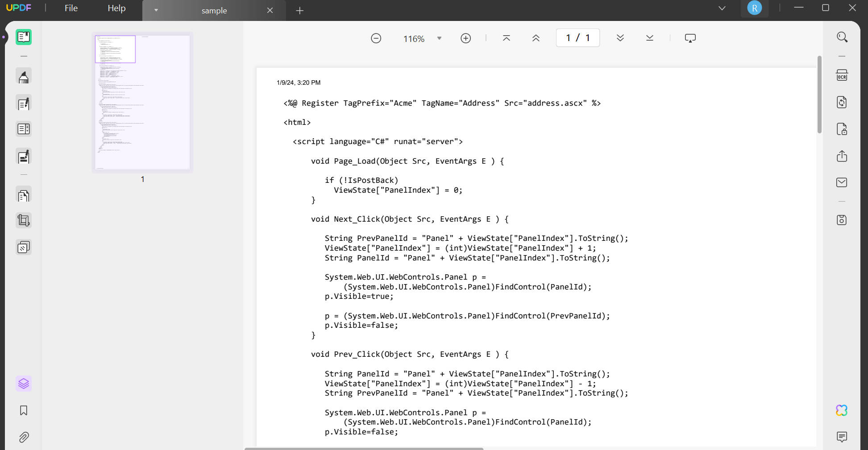Go to the first page
This screenshot has height=450, width=868.
pyautogui.click(x=507, y=38)
